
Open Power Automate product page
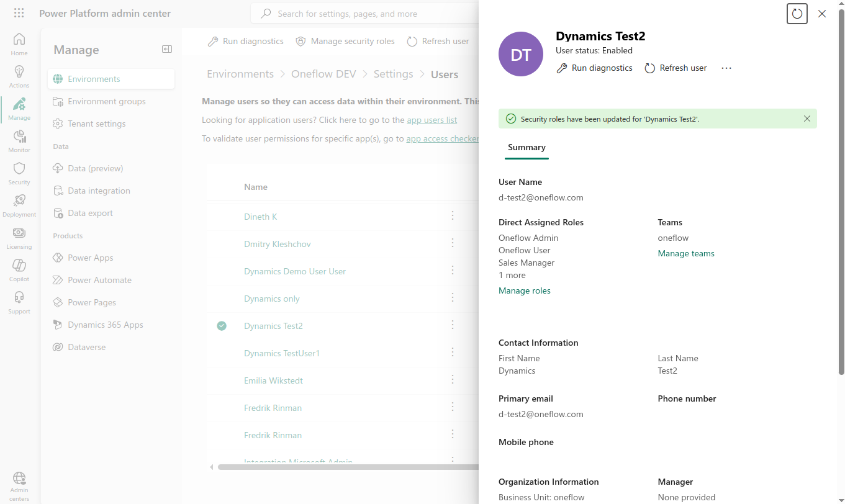[111, 280]
